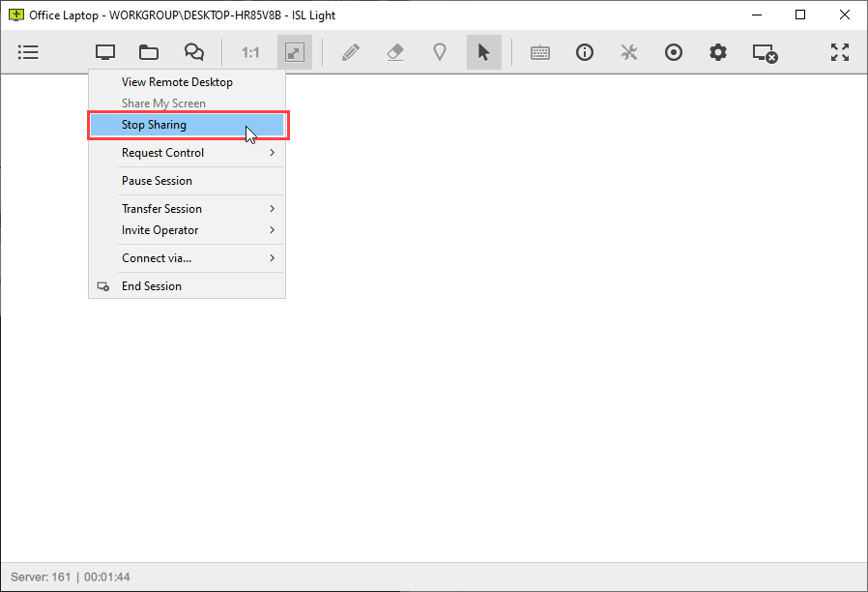Select the eraser tool
The height and width of the screenshot is (592, 868).
pos(395,52)
